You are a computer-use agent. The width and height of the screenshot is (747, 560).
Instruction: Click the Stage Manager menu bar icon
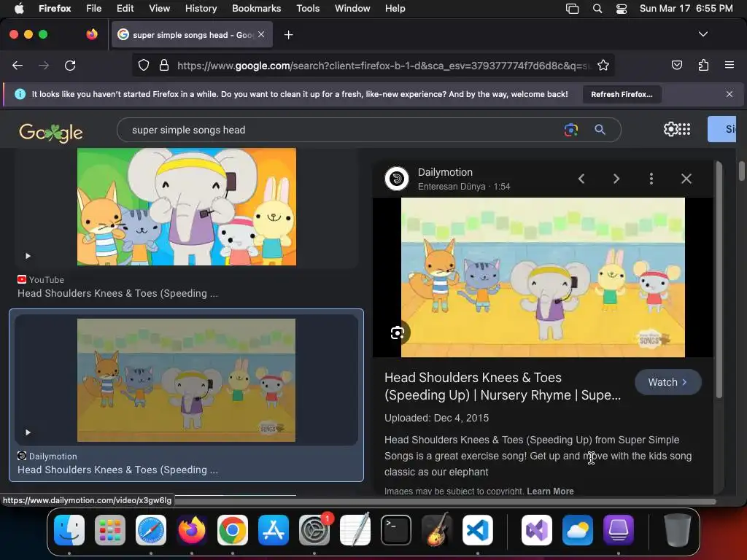(572, 8)
